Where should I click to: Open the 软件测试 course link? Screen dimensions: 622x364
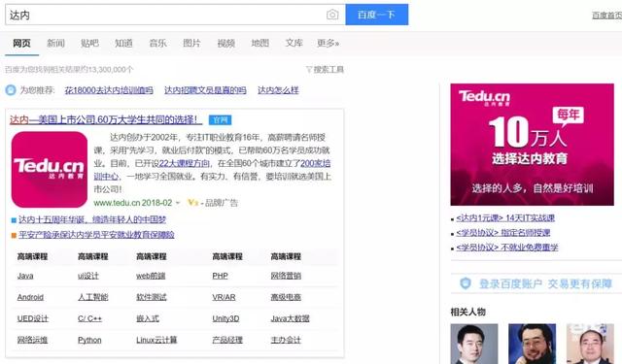[152, 297]
